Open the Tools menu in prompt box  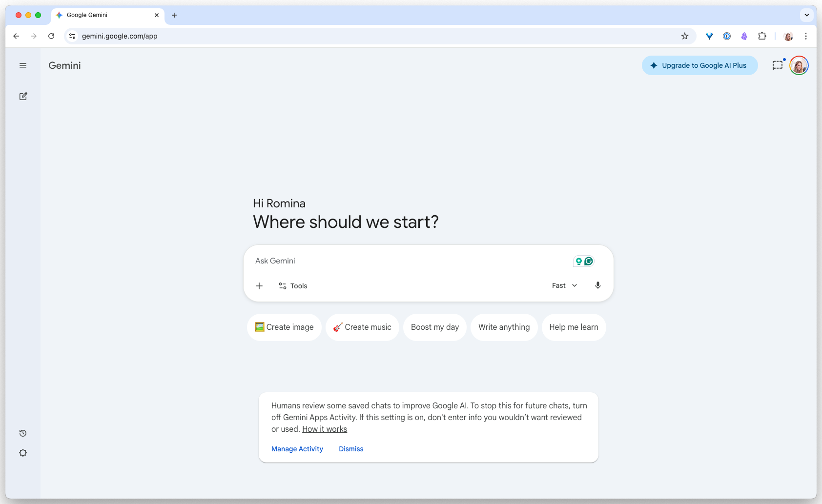click(x=293, y=286)
